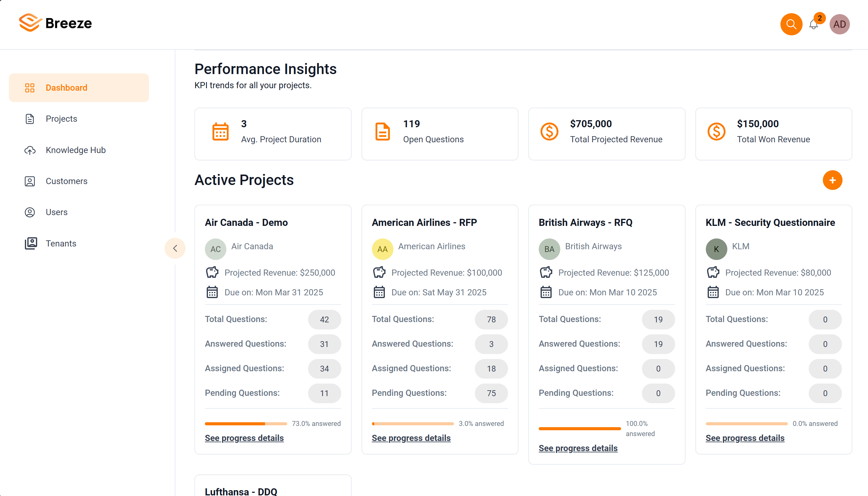Click the KLM customer avatar
The width and height of the screenshot is (868, 496).
click(x=716, y=249)
